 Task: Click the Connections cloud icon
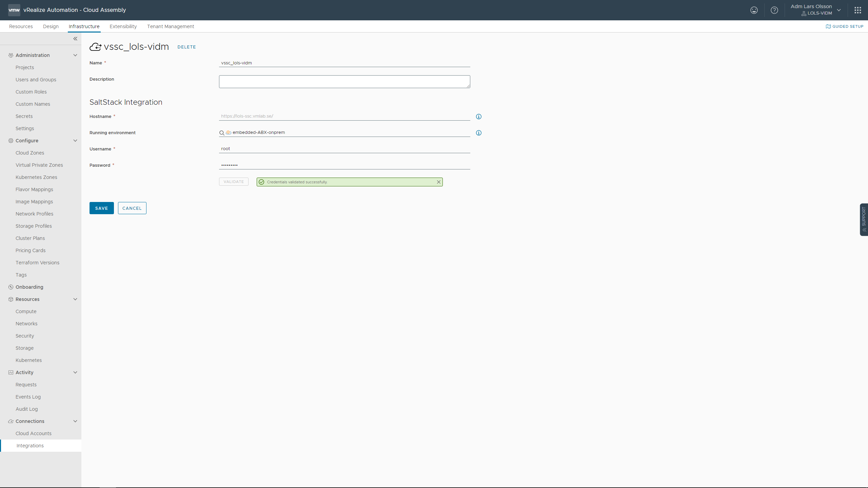[11, 421]
